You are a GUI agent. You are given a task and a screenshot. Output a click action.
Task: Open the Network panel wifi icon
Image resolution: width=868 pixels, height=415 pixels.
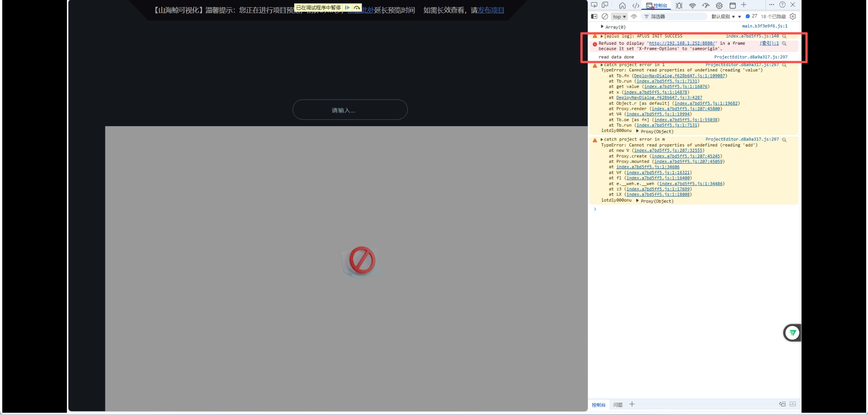(x=692, y=5)
